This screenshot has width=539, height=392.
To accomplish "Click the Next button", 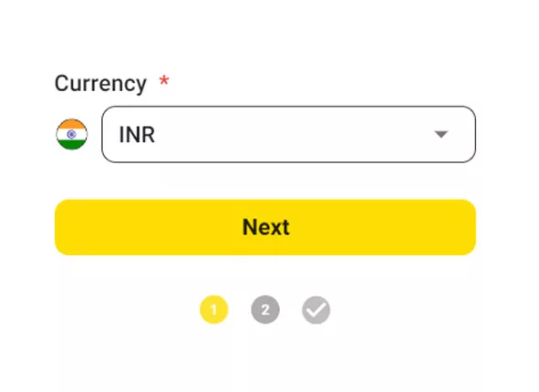I will 265,227.
